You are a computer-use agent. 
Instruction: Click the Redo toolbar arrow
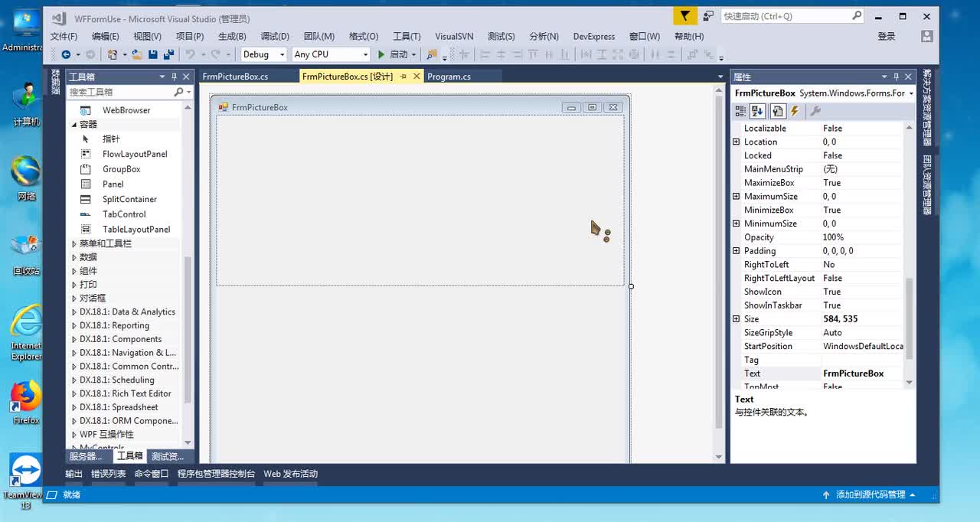(x=215, y=54)
